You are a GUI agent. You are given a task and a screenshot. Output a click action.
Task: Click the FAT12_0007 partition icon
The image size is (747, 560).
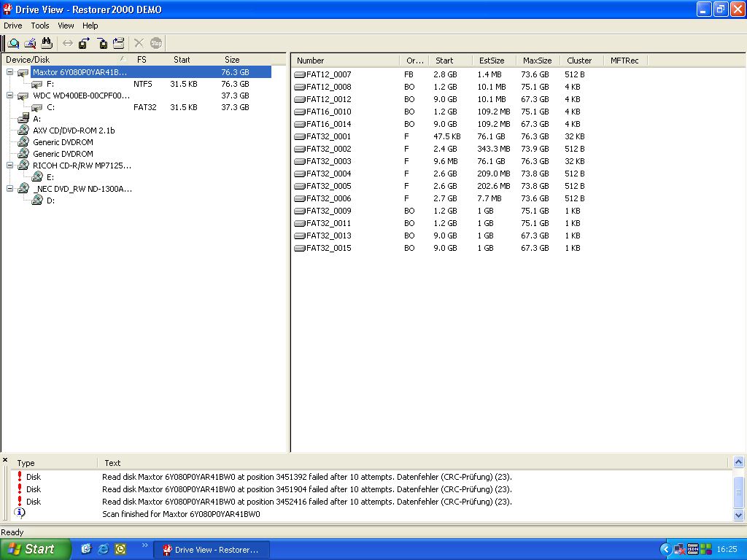pyautogui.click(x=300, y=74)
